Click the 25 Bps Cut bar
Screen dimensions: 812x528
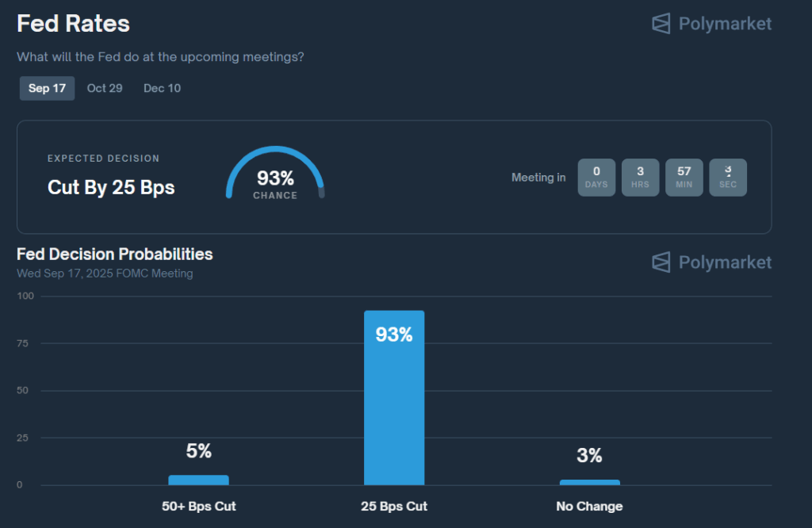(394, 396)
